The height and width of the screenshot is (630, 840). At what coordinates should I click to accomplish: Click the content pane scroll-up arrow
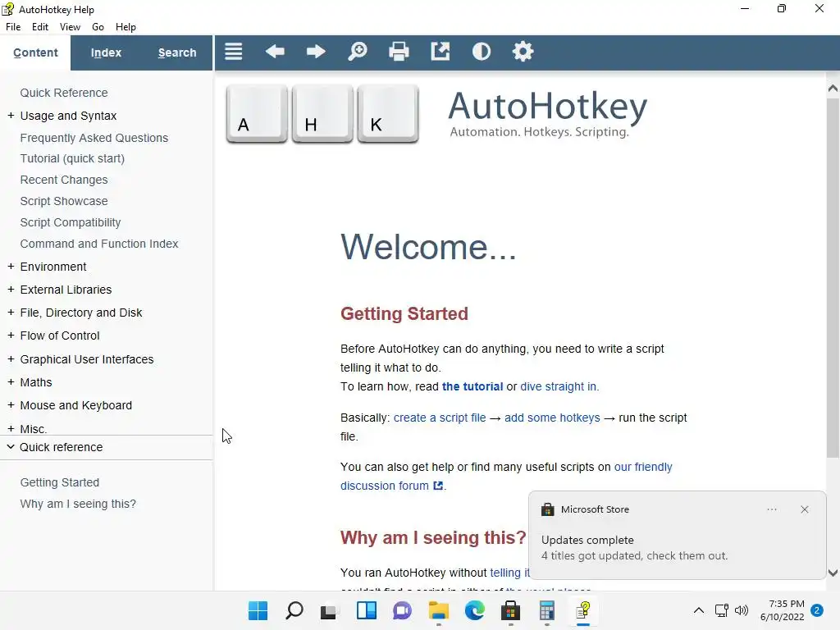tap(833, 89)
